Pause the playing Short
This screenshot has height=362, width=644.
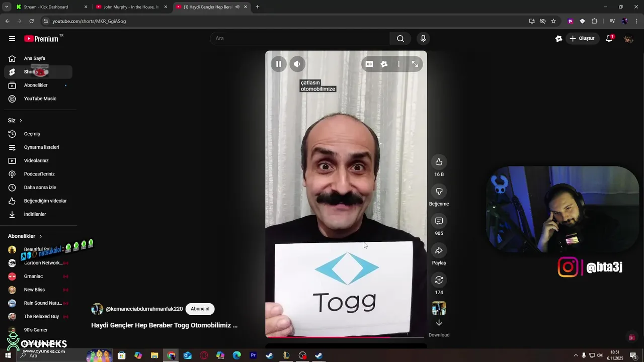[x=278, y=64]
